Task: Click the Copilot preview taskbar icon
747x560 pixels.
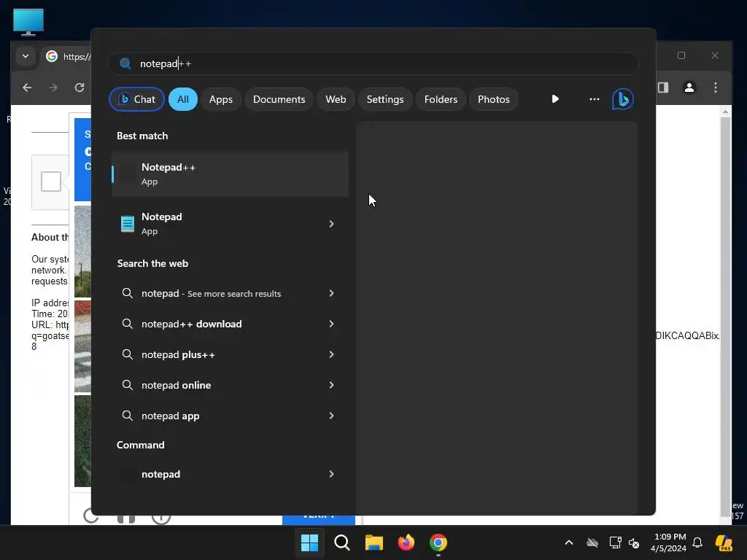Action: [x=724, y=542]
